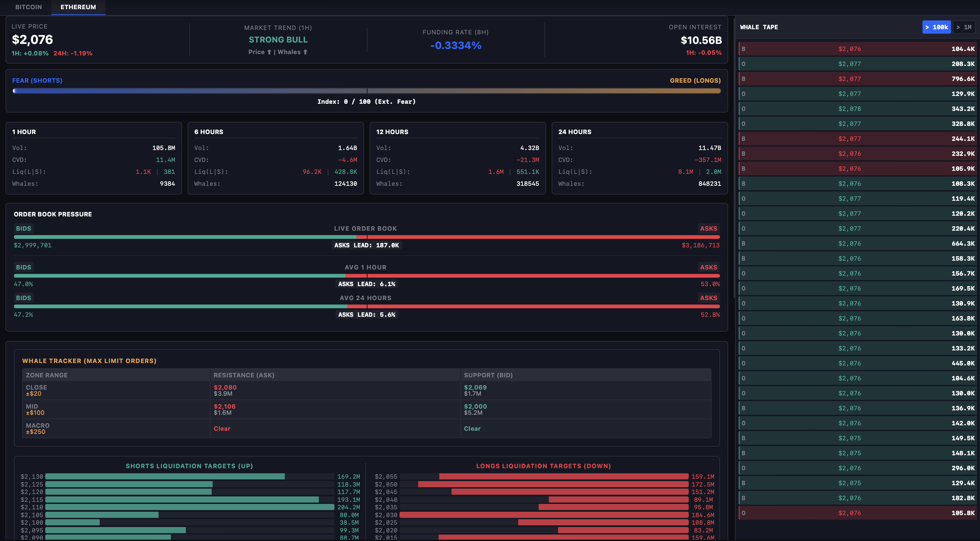
Task: Select the ETHEREUM tab
Action: [x=78, y=7]
